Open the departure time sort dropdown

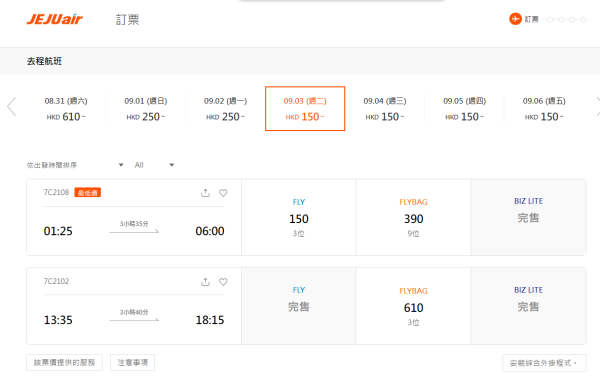(75, 165)
